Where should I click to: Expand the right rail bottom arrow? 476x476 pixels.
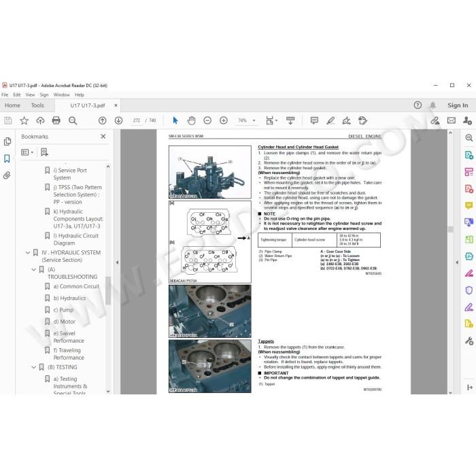(470, 388)
